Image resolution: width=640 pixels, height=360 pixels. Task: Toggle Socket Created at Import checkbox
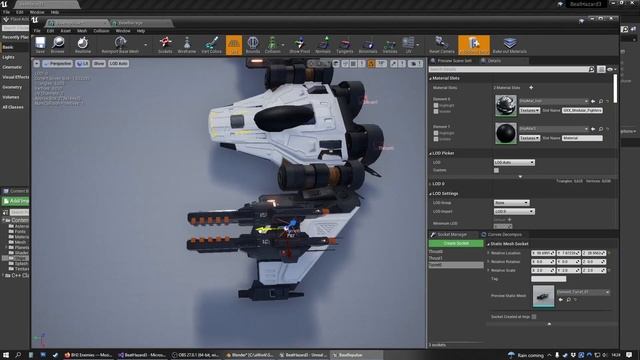click(534, 317)
